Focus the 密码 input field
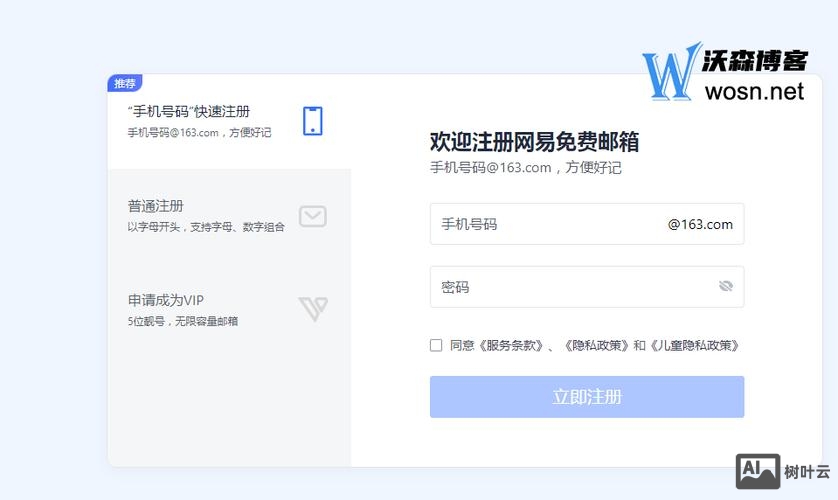This screenshot has width=838, height=500. pyautogui.click(x=587, y=287)
